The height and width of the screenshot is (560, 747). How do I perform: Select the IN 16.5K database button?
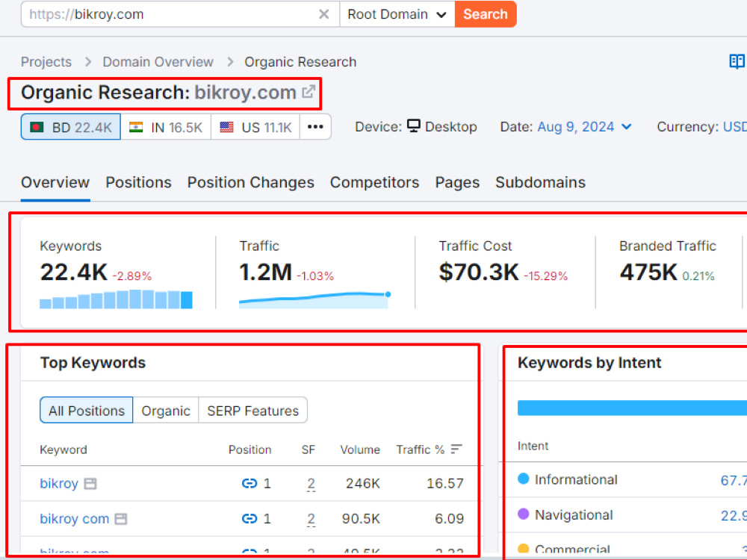pos(166,127)
